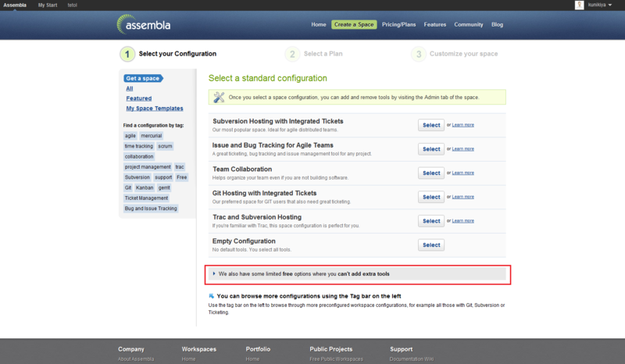Select Subversion Hosting with Integrated Tickets
The width and height of the screenshot is (625, 364).
(431, 125)
